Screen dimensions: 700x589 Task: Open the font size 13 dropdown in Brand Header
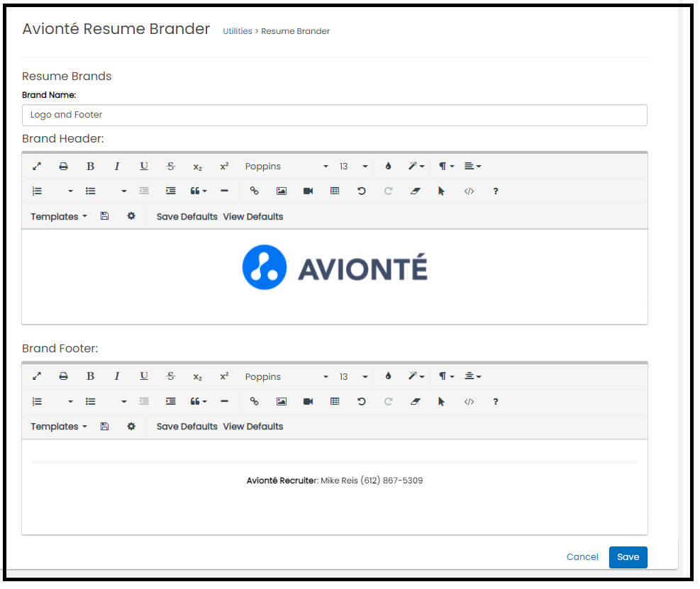point(353,167)
